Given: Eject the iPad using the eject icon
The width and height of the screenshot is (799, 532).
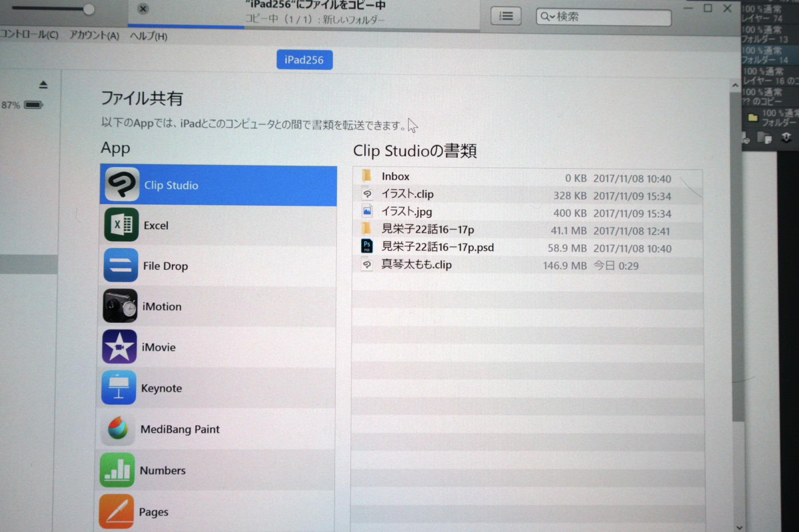Looking at the screenshot, I should [x=44, y=84].
